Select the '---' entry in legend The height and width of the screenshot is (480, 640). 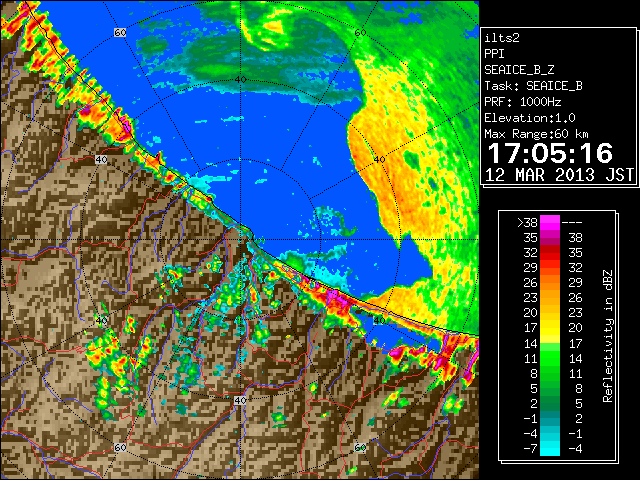pos(572,223)
